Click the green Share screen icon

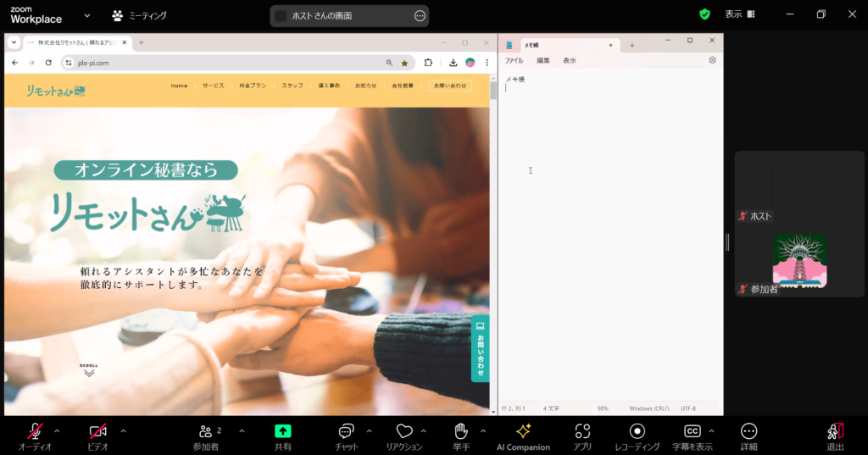tap(283, 431)
